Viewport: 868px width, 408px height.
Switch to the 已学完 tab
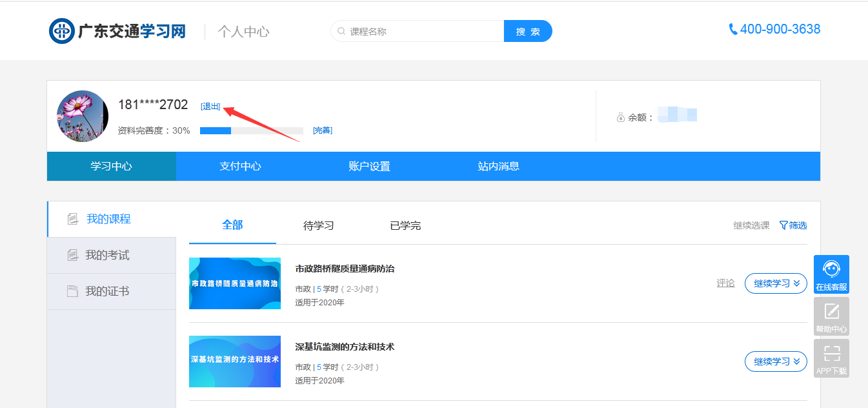[405, 226]
